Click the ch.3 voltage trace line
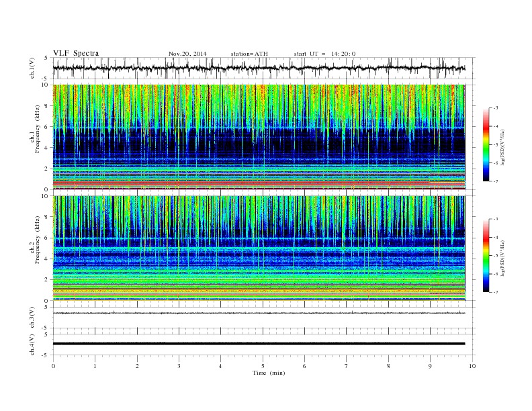The height and width of the screenshot is (411, 532). (x=259, y=313)
